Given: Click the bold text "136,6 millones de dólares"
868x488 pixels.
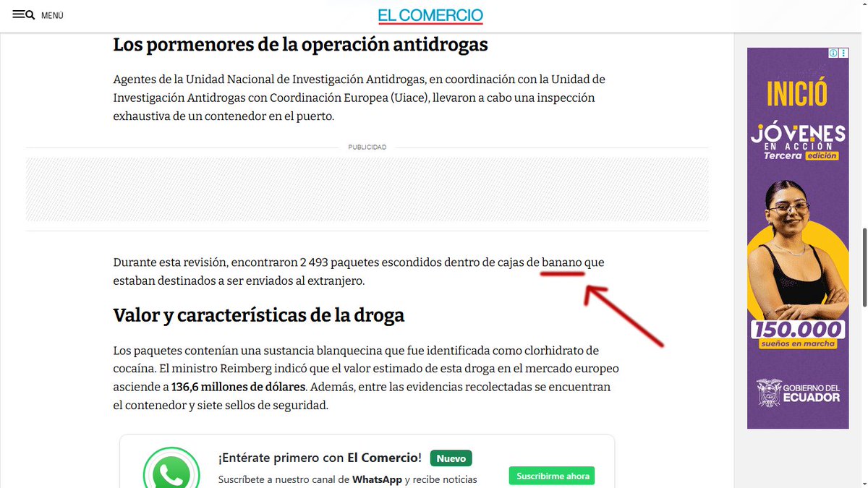Looking at the screenshot, I should [x=239, y=387].
